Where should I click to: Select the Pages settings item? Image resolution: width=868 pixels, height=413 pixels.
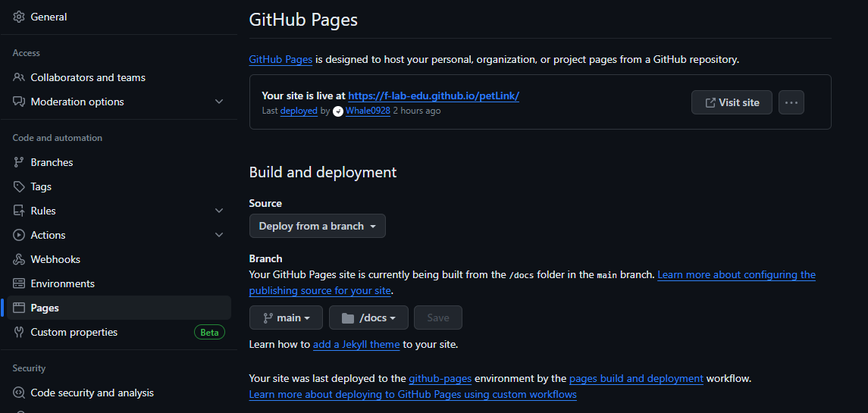(x=118, y=308)
